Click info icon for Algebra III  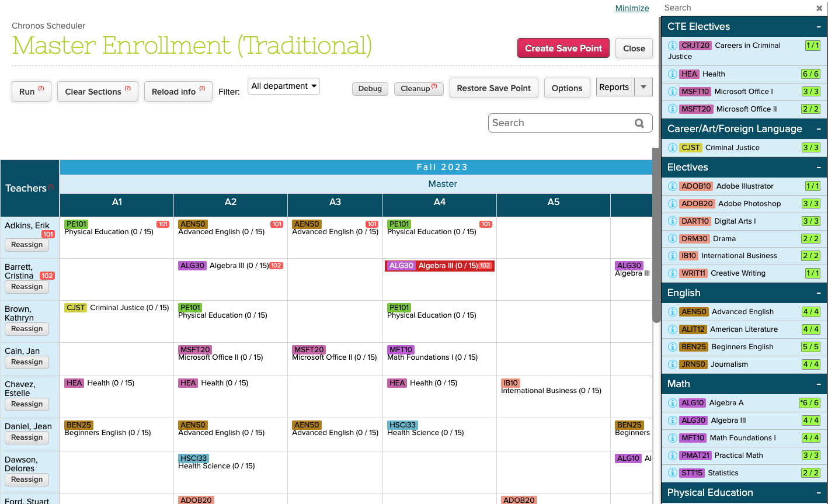tap(673, 420)
